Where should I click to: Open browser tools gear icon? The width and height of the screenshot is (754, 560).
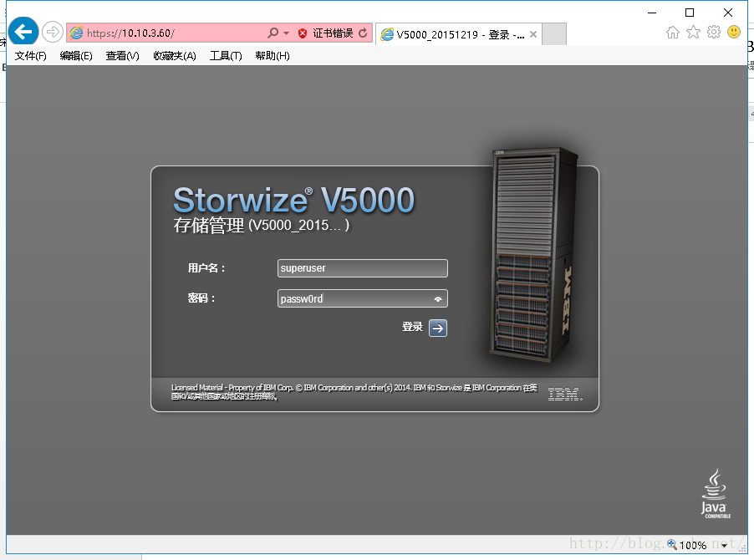(714, 33)
